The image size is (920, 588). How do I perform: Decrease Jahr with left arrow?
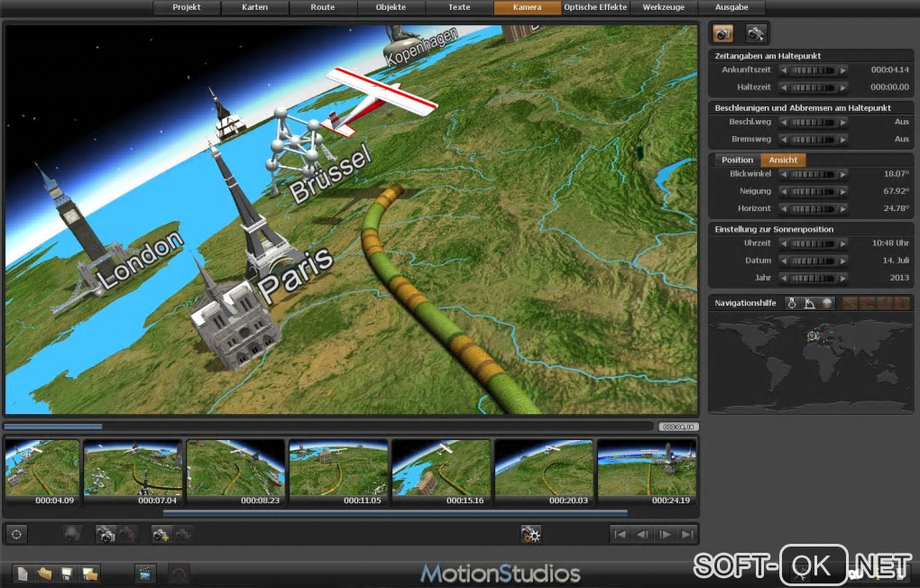tap(783, 278)
